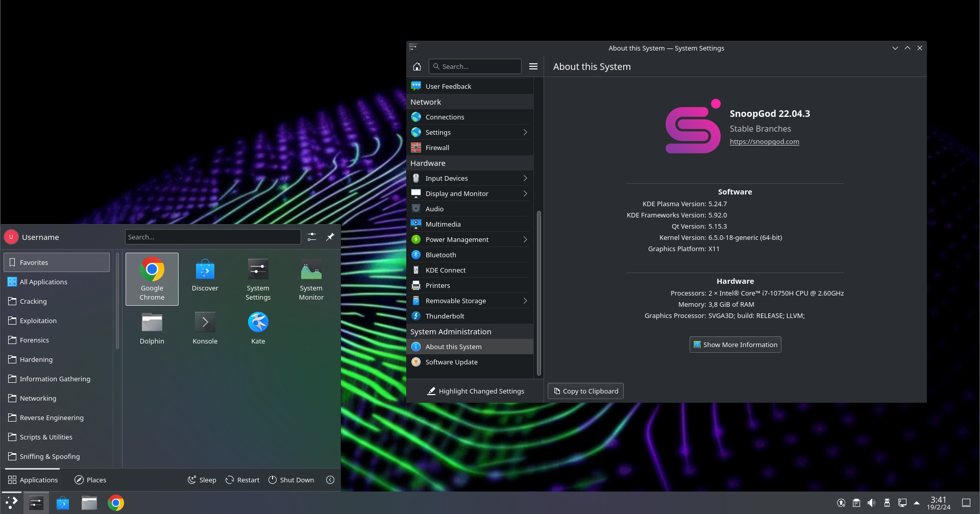Click the application launcher button on taskbar
Screen dimensions: 980x514
(12, 503)
